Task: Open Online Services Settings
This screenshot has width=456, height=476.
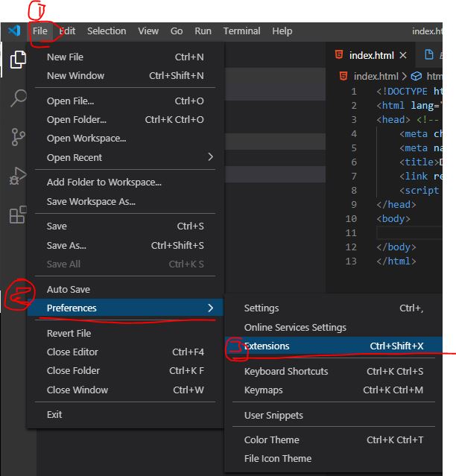Action: [x=333, y=328]
